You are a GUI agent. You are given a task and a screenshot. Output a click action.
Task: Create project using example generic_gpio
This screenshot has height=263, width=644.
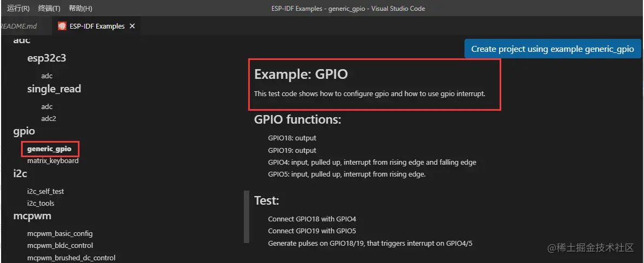pyautogui.click(x=553, y=49)
